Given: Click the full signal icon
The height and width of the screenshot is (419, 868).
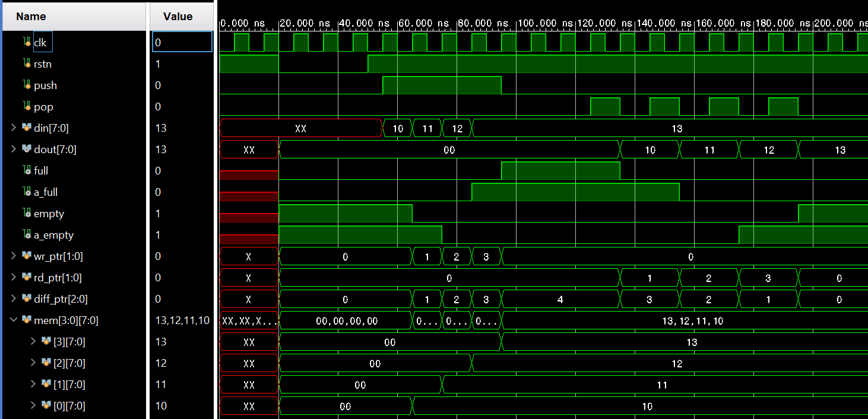Looking at the screenshot, I should (27, 170).
